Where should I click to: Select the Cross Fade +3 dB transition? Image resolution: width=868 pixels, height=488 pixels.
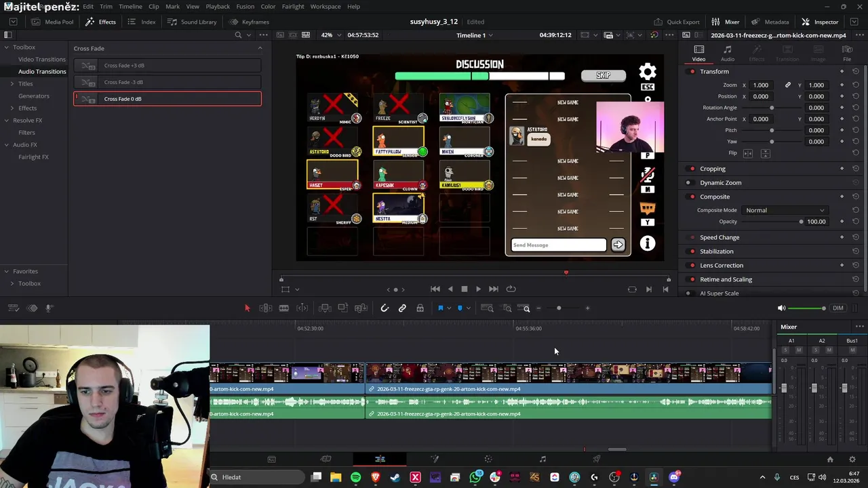pos(167,66)
